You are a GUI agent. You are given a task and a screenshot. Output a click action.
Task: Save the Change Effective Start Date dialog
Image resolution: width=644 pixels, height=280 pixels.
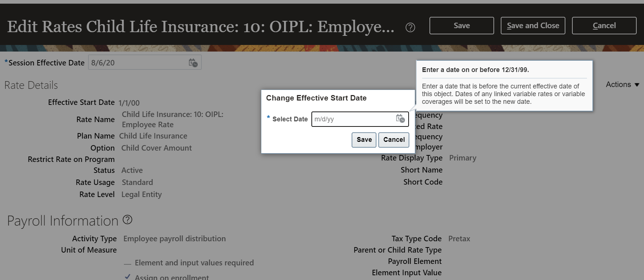[364, 140]
